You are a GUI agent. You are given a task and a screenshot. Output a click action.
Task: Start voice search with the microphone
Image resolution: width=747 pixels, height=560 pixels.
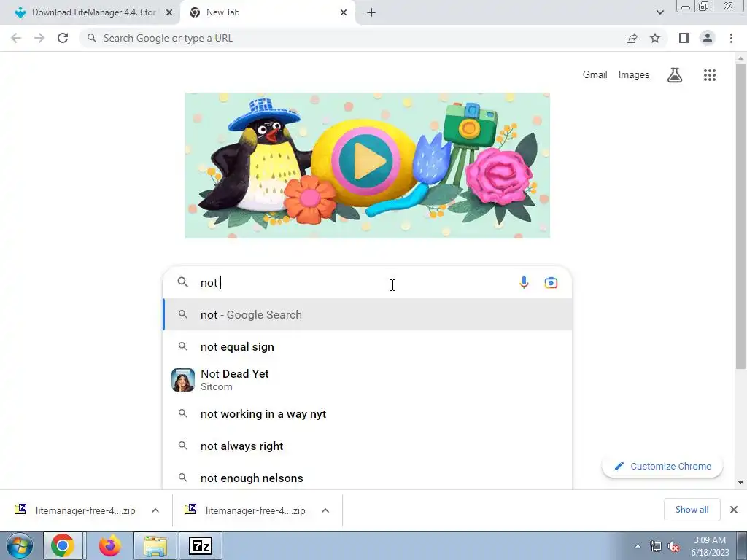pyautogui.click(x=524, y=282)
